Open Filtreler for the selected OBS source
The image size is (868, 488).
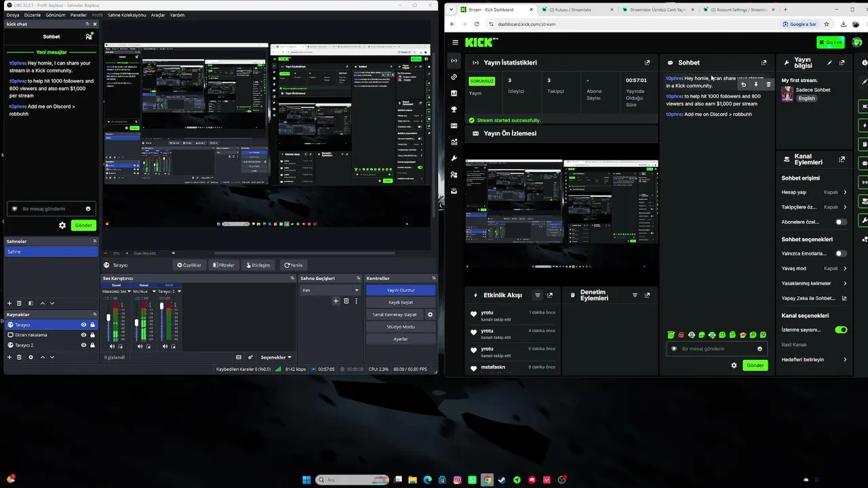[x=223, y=265]
